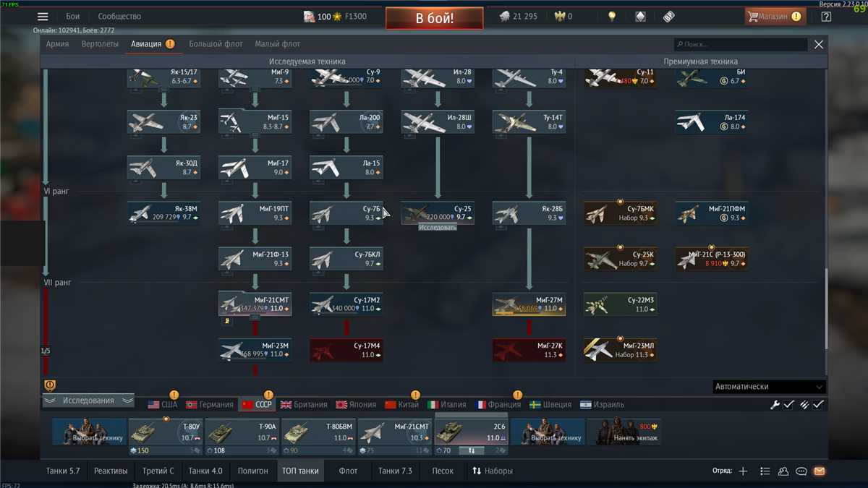The image size is (868, 488).
Task: Open the Сообщество menu
Action: point(120,17)
